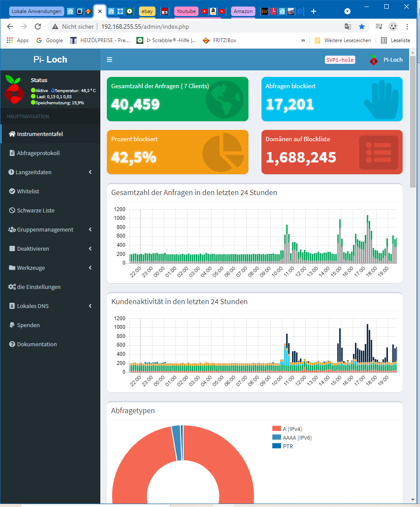This screenshot has height=507, width=420.
Task: Open the Gesamtzahl der Anfragen green card
Action: (178, 99)
